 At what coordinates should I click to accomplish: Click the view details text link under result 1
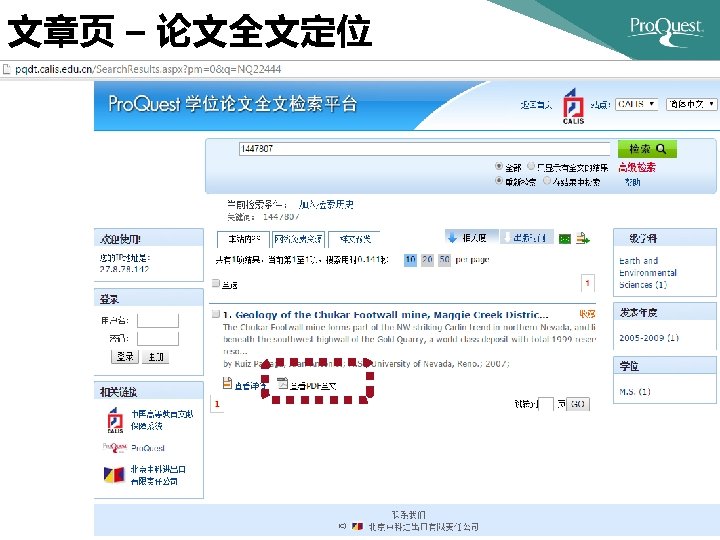250,386
